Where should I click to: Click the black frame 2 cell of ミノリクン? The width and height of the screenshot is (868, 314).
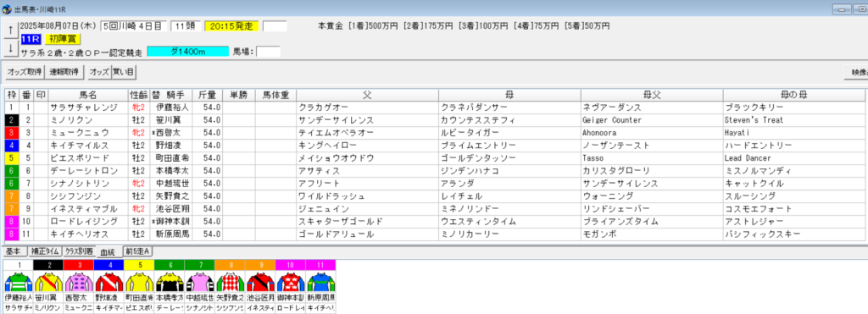click(x=12, y=119)
